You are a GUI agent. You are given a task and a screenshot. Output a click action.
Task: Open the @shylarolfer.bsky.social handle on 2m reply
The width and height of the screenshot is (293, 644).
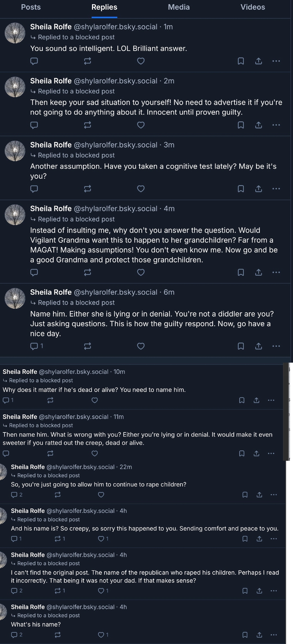[115, 81]
